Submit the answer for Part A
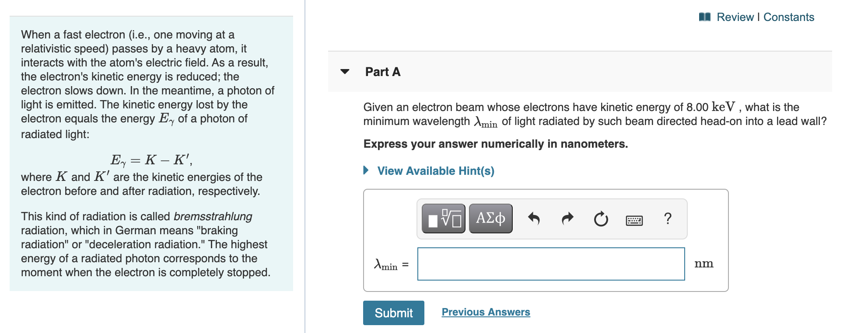The height and width of the screenshot is (333, 868). pyautogui.click(x=393, y=312)
